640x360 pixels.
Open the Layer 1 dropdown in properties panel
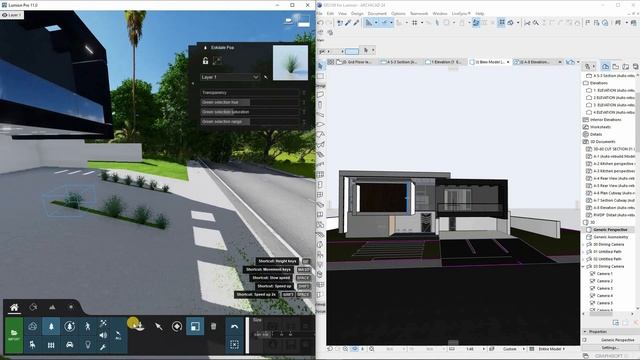pyautogui.click(x=230, y=77)
